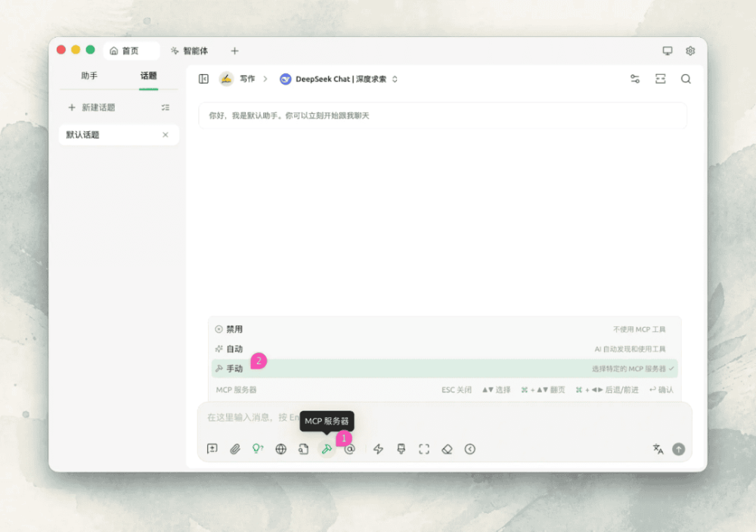
Task: Open the new topic icon in input toolbar
Action: [x=212, y=449]
